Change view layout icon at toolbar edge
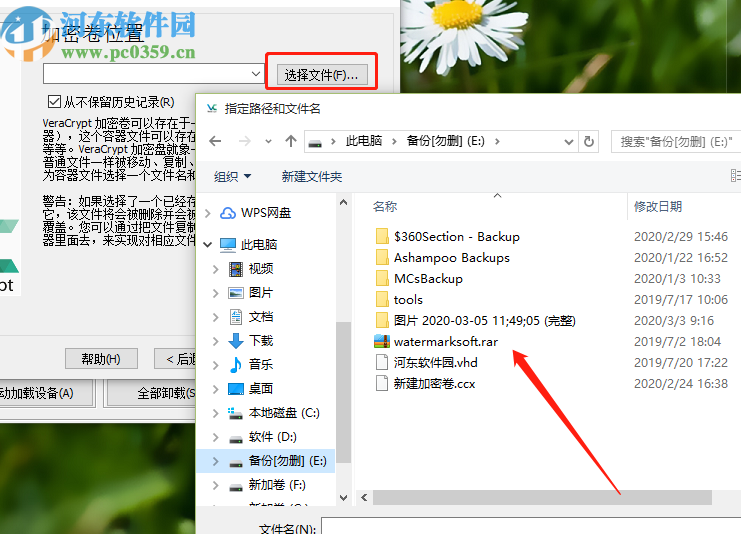The image size is (741, 534). [x=735, y=176]
